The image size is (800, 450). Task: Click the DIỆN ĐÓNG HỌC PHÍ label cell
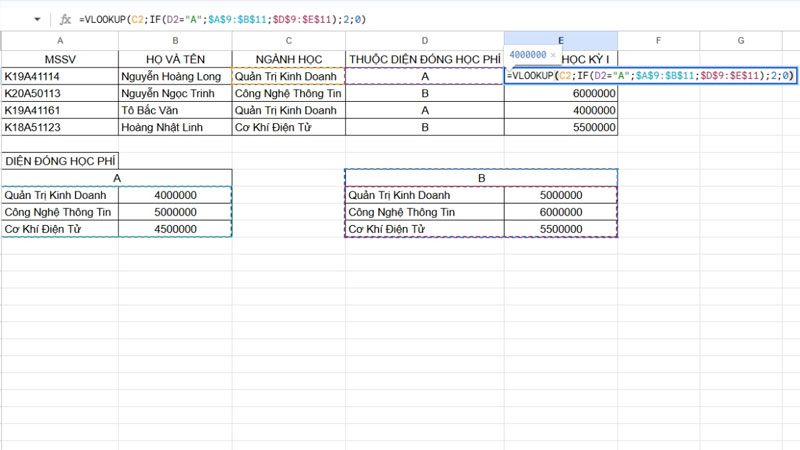60,161
